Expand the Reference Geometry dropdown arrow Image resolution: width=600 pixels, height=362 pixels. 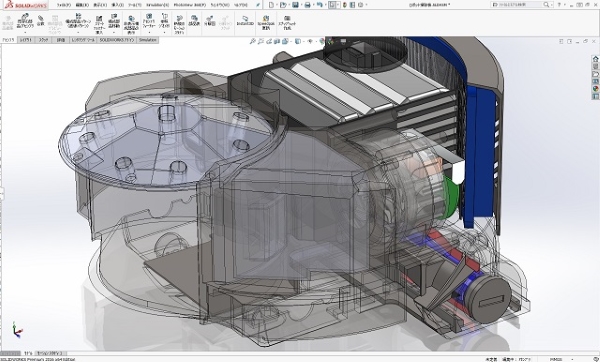165,33
